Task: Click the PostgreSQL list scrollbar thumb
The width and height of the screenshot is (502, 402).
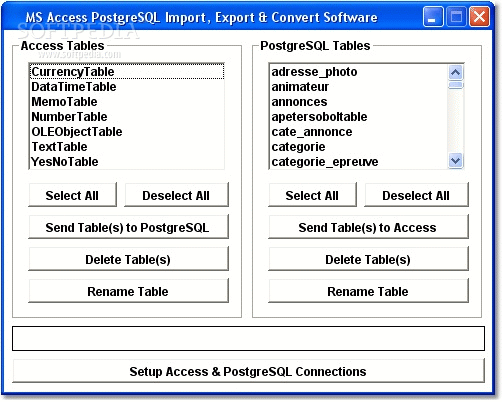Action: pos(455,85)
